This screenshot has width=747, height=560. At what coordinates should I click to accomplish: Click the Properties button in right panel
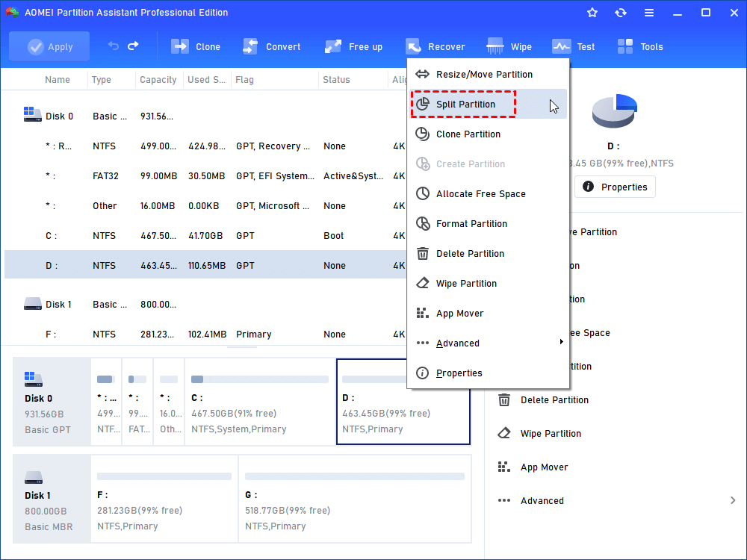(x=615, y=187)
